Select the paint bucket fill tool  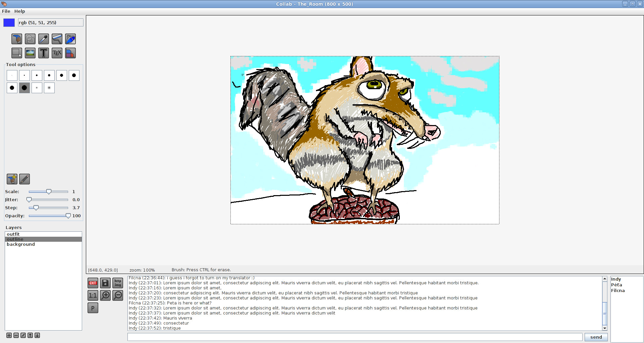pos(70,39)
